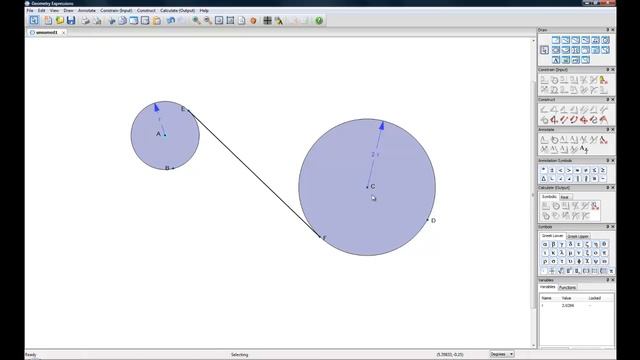Insert Greek letter rho from Symbols panel
This screenshot has width=640, height=360.
click(545, 261)
